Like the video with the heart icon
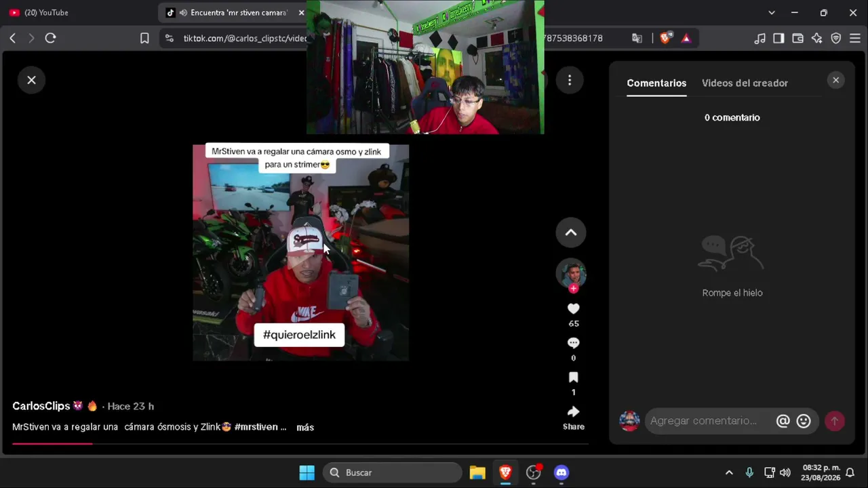The height and width of the screenshot is (488, 868). click(x=574, y=309)
